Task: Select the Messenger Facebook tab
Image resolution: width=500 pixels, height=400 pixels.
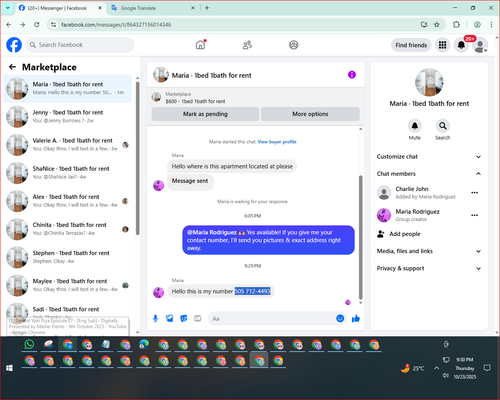Action: [60, 8]
